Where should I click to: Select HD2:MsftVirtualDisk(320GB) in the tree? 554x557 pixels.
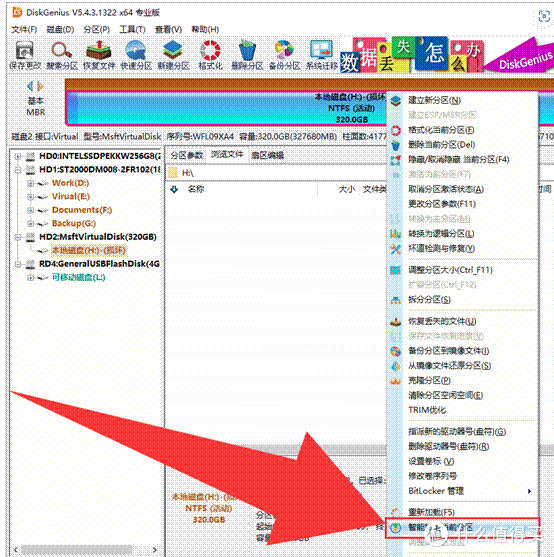(x=98, y=237)
